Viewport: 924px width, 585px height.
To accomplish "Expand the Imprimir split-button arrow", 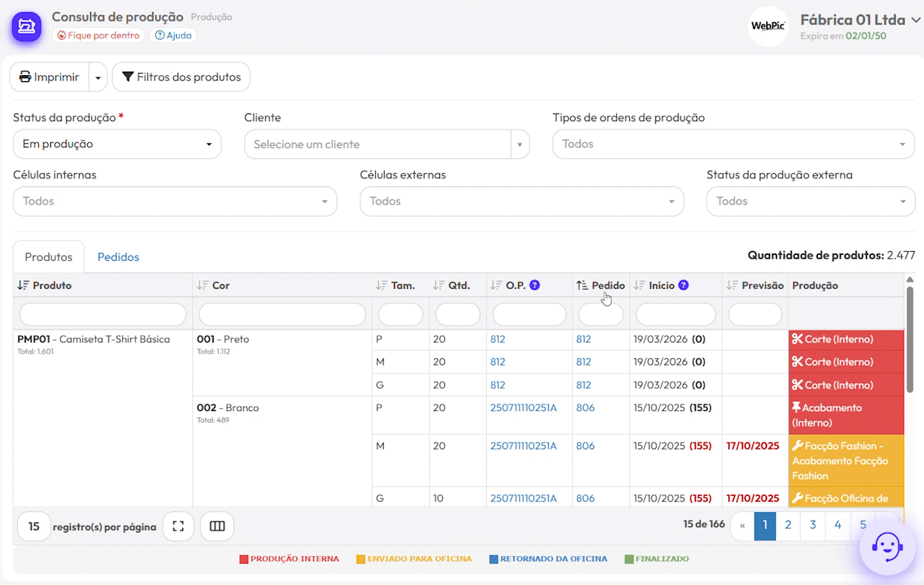I will (x=98, y=77).
